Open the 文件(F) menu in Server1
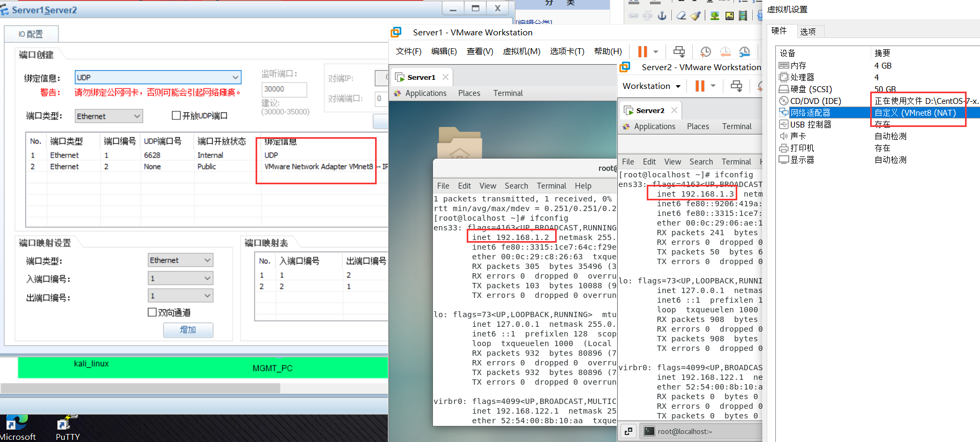980x442 pixels. point(409,51)
